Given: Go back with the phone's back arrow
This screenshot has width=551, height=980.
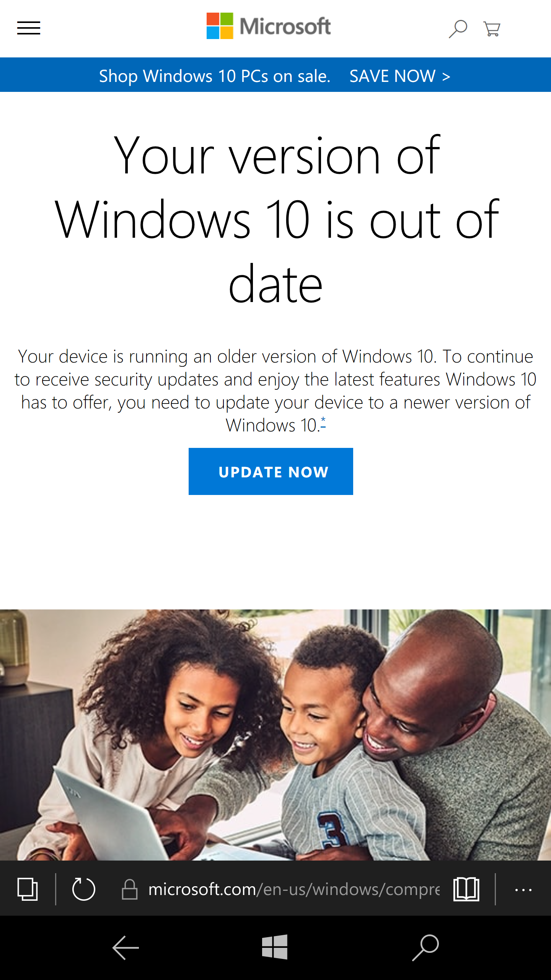Looking at the screenshot, I should coord(126,947).
